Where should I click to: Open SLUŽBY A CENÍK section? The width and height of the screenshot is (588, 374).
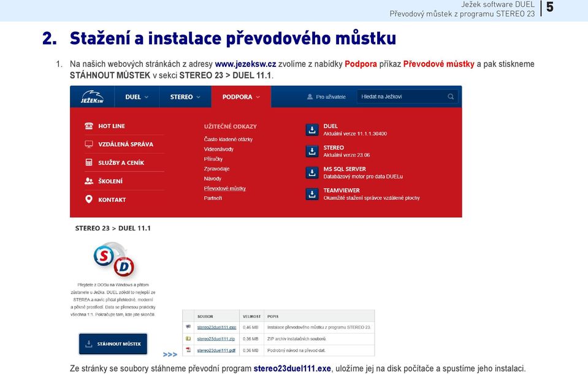click(x=121, y=162)
